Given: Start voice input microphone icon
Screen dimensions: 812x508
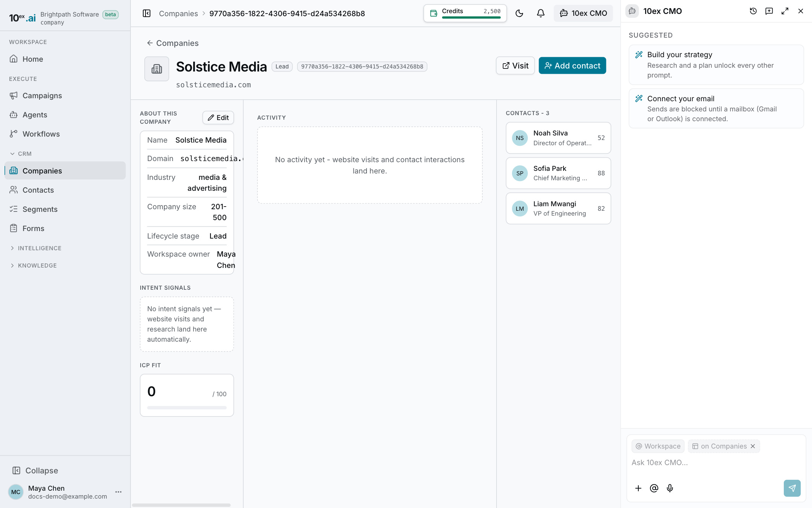Looking at the screenshot, I should pos(670,488).
